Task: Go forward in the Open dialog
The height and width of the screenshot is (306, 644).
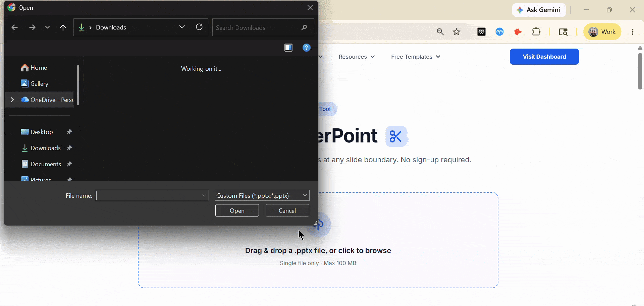Action: click(32, 27)
